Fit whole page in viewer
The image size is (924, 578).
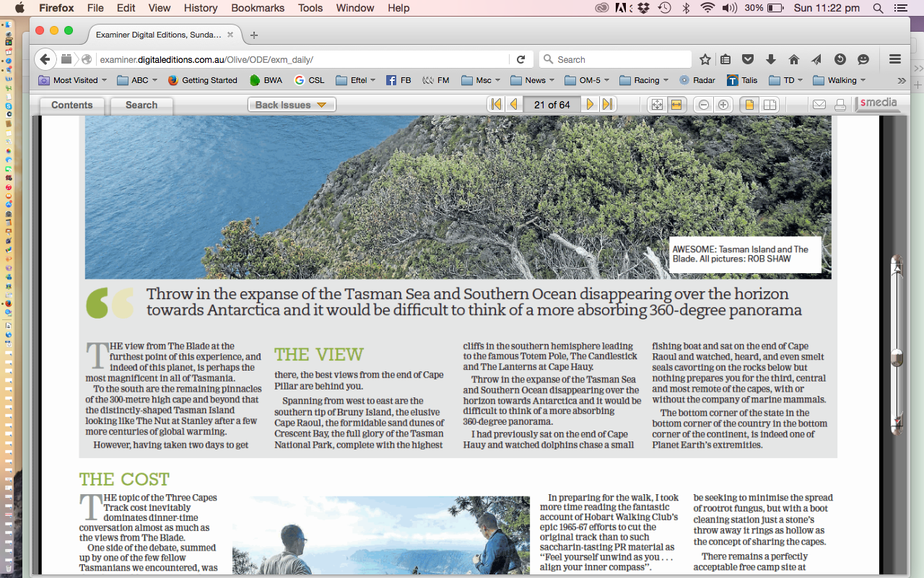tap(657, 105)
